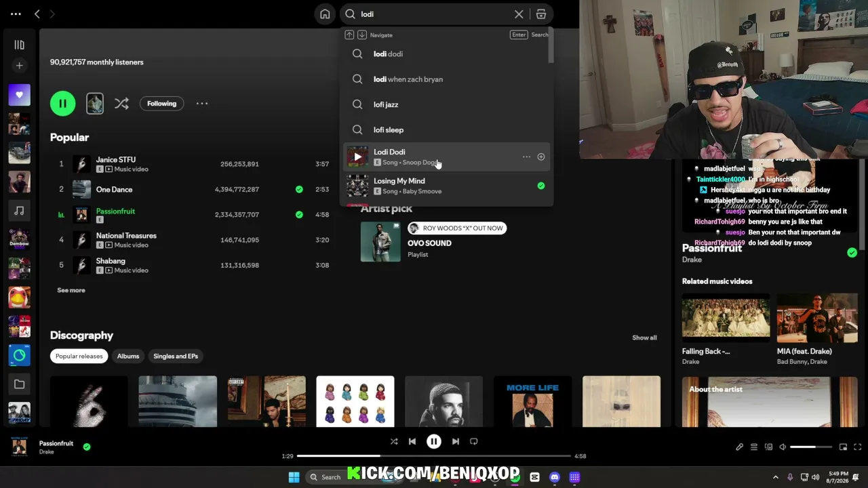The width and height of the screenshot is (868, 488).
Task: Toggle saved checkmark on Passionfruit row
Action: (x=299, y=214)
